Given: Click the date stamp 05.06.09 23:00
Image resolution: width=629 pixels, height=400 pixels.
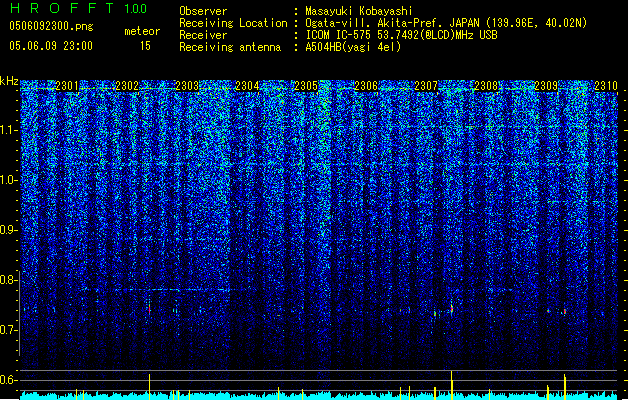Looking at the screenshot, I should point(51,46).
